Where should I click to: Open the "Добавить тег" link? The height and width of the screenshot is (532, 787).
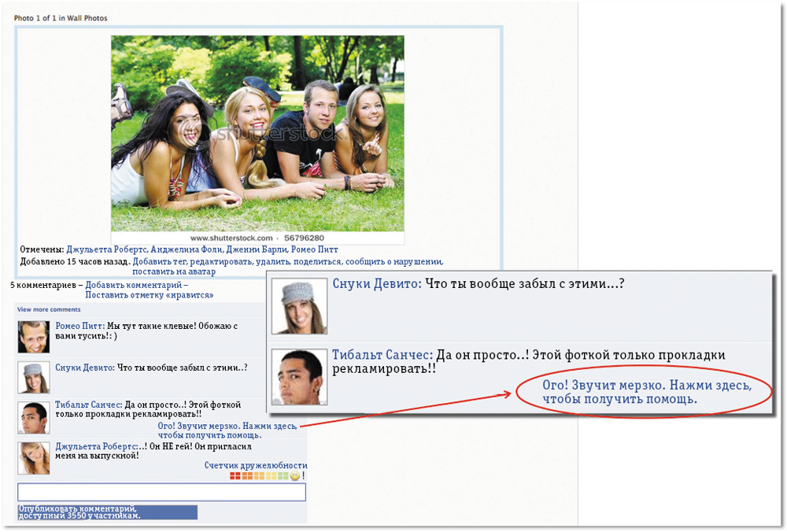(x=158, y=261)
